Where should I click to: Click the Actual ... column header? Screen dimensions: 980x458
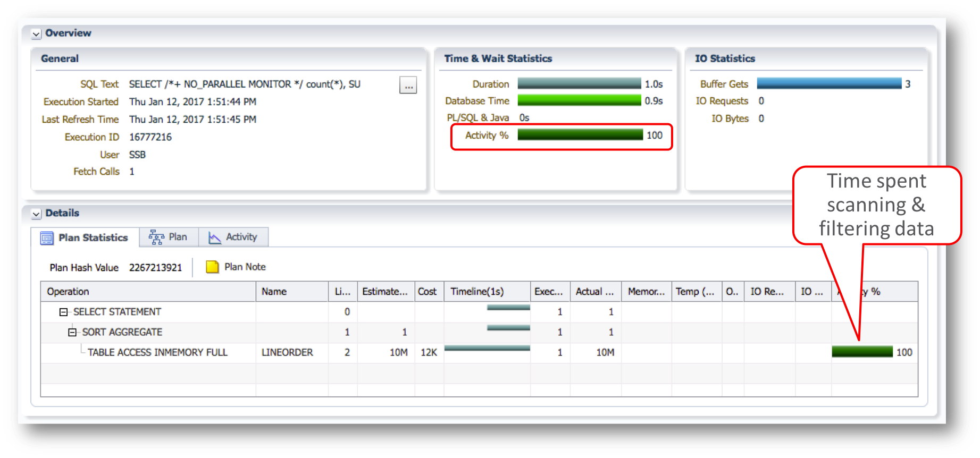point(596,292)
